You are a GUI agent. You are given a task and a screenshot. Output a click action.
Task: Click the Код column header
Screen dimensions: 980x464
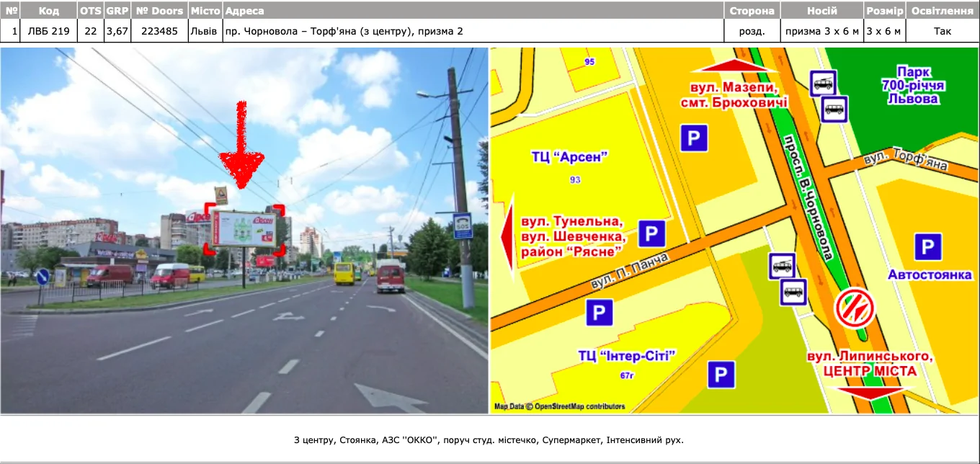pos(48,11)
